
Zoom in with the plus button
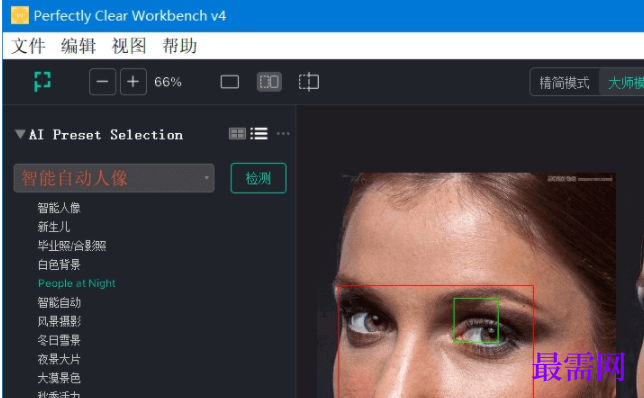(133, 82)
